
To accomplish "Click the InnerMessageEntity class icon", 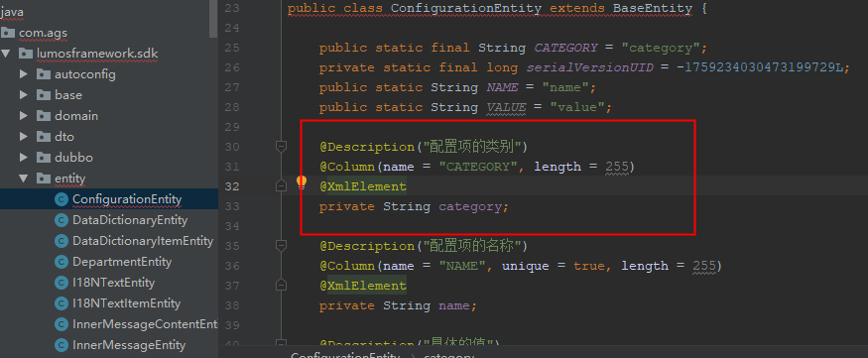I will [x=62, y=345].
